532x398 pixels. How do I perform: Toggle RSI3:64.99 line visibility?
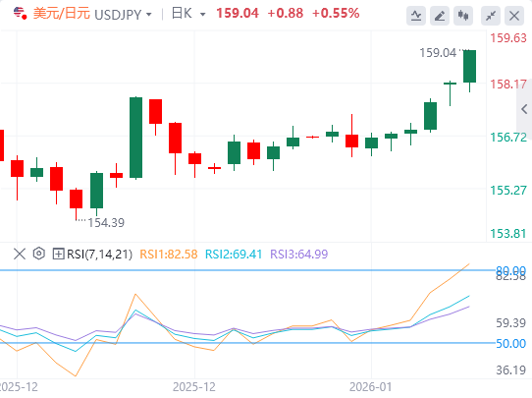[x=299, y=255]
